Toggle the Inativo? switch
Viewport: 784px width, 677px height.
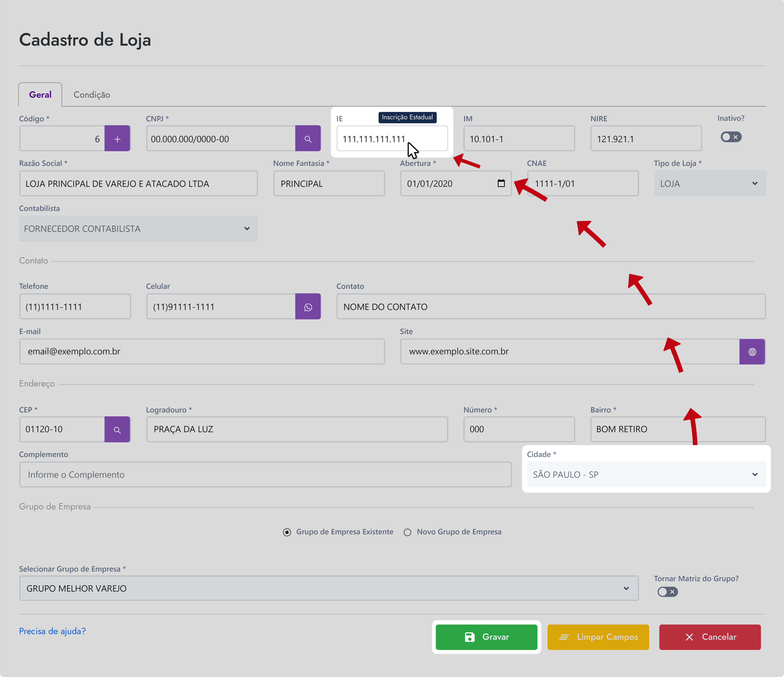[731, 137]
